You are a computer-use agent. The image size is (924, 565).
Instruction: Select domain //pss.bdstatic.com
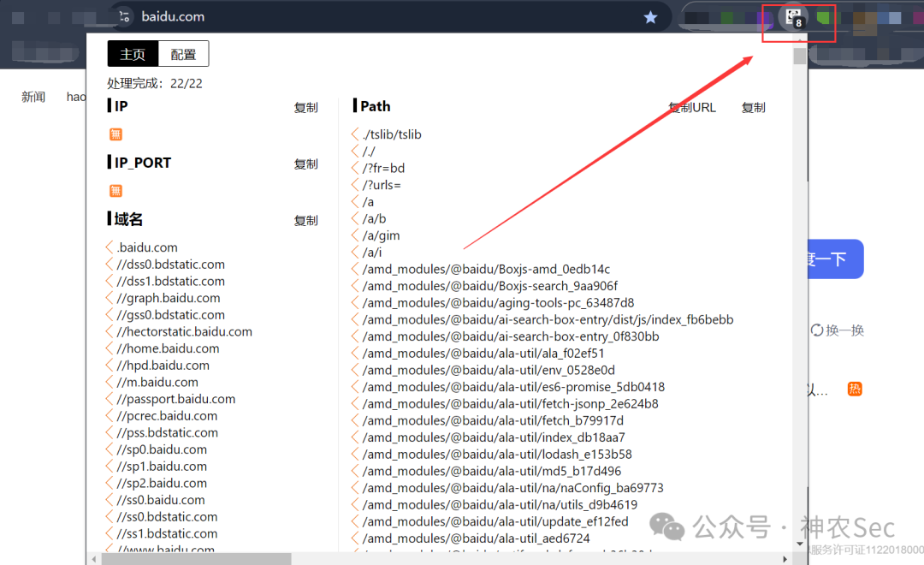167,433
